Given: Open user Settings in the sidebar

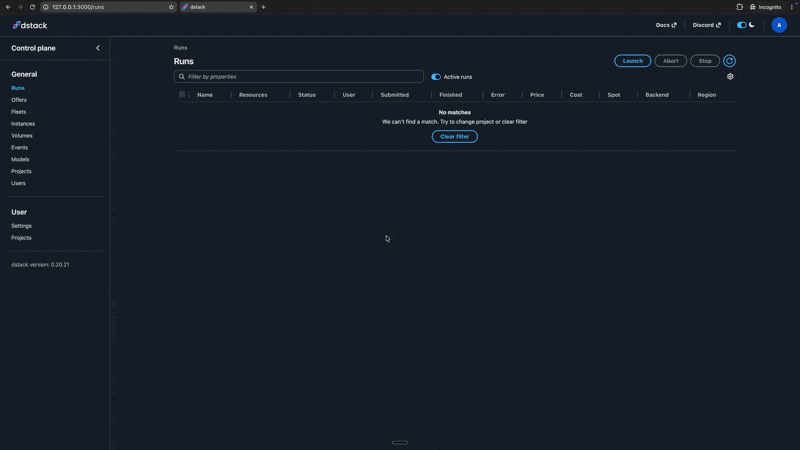Looking at the screenshot, I should pos(21,226).
